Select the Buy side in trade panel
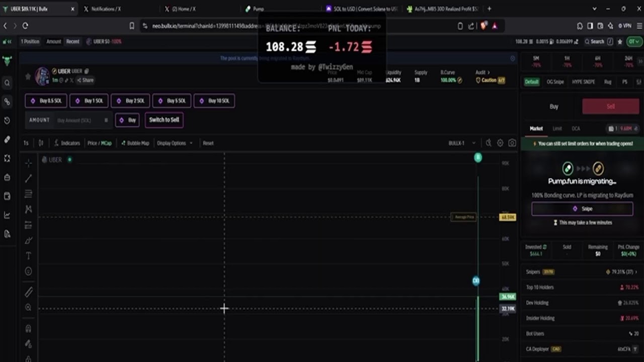This screenshot has height=362, width=644. [x=553, y=107]
